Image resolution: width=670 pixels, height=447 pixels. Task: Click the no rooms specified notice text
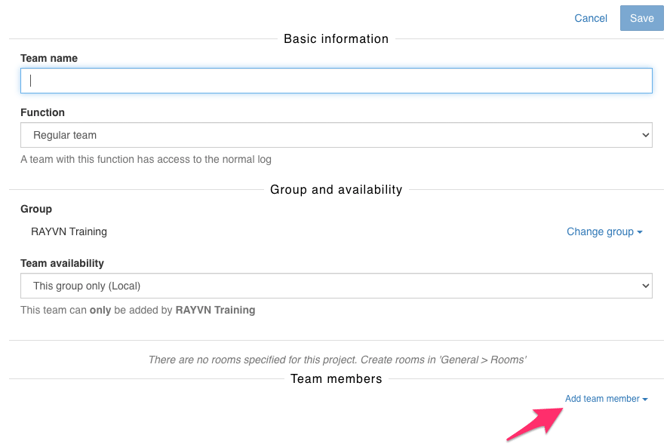pos(336,360)
